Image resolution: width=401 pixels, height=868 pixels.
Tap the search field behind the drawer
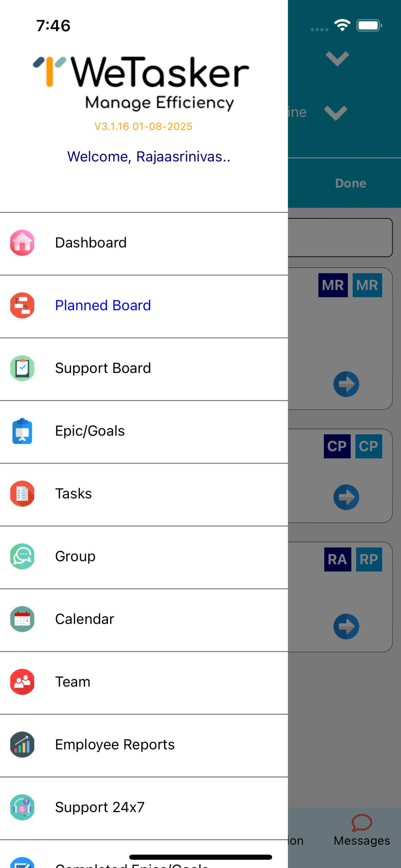pos(340,238)
